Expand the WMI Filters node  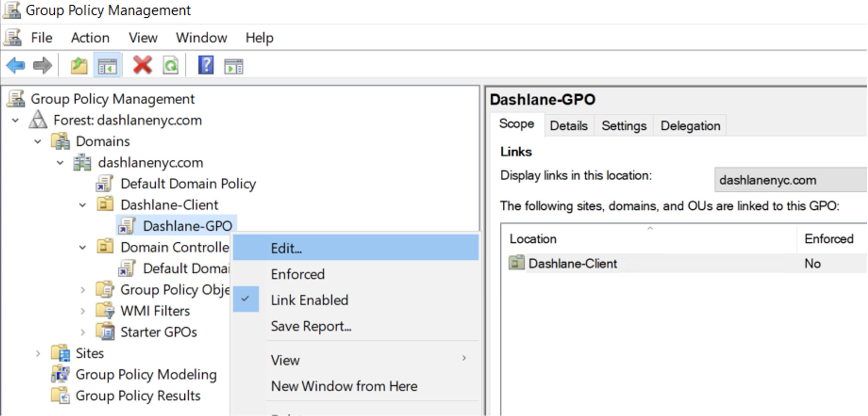coord(83,311)
